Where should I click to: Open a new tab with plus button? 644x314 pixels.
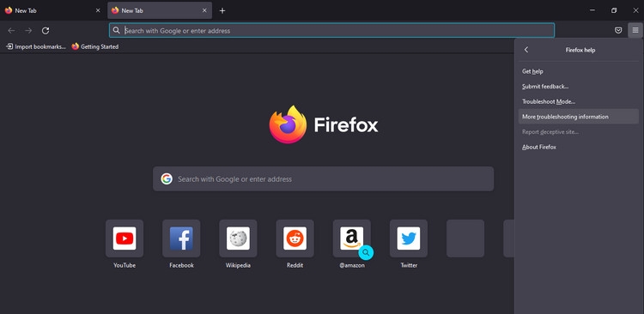click(222, 10)
